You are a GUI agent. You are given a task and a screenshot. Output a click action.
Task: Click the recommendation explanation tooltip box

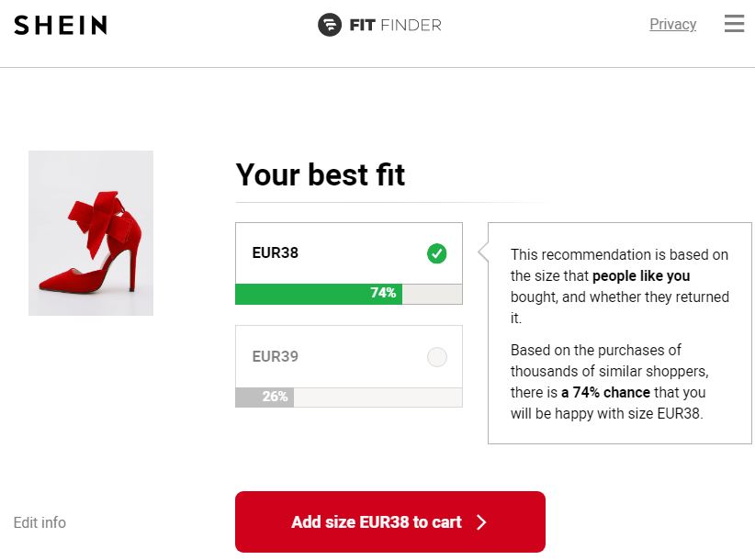click(x=619, y=333)
